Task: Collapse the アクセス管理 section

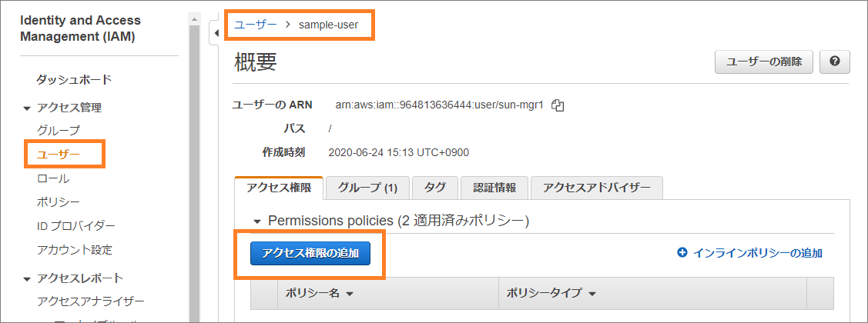Action: click(26, 108)
